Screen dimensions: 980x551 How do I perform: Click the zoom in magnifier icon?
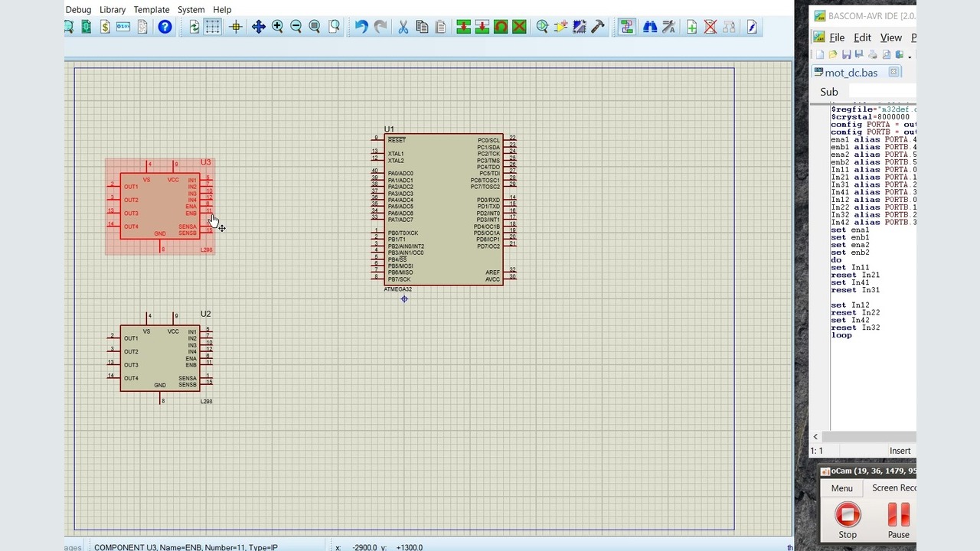pos(277,27)
